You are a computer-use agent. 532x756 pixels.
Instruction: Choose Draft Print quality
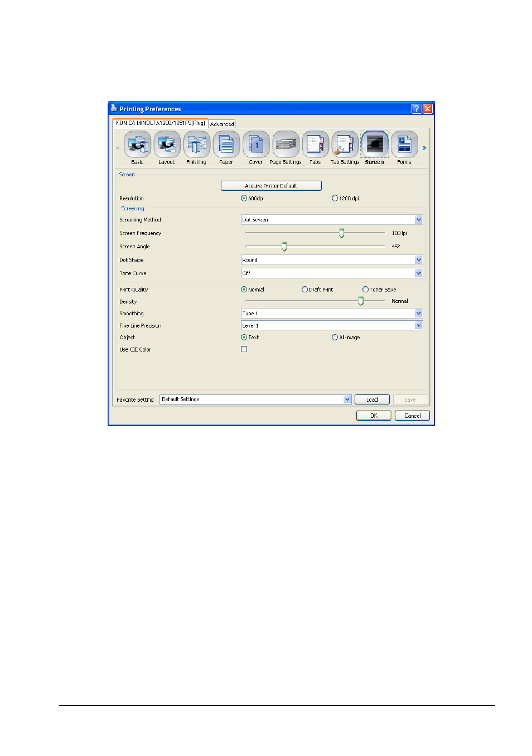point(304,290)
